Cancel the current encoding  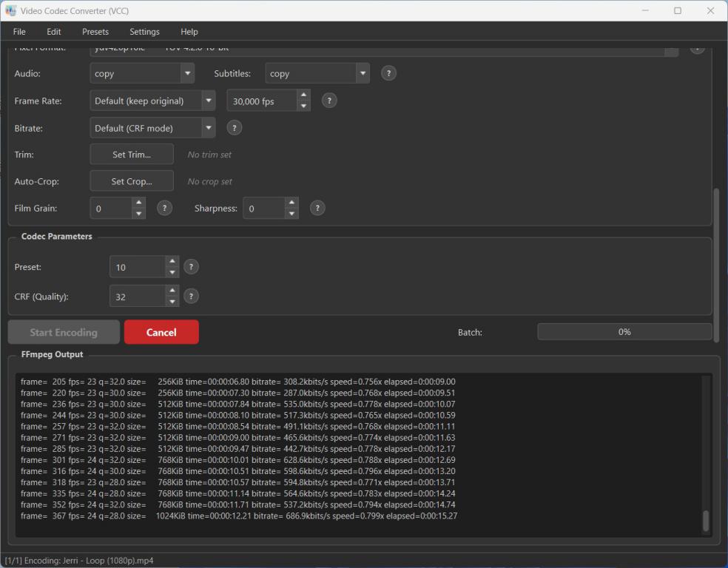(x=161, y=332)
